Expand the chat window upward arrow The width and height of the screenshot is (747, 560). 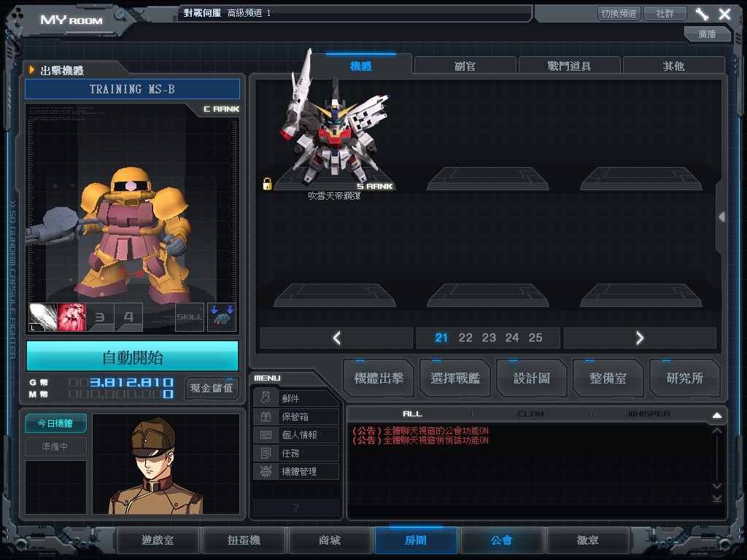[716, 415]
